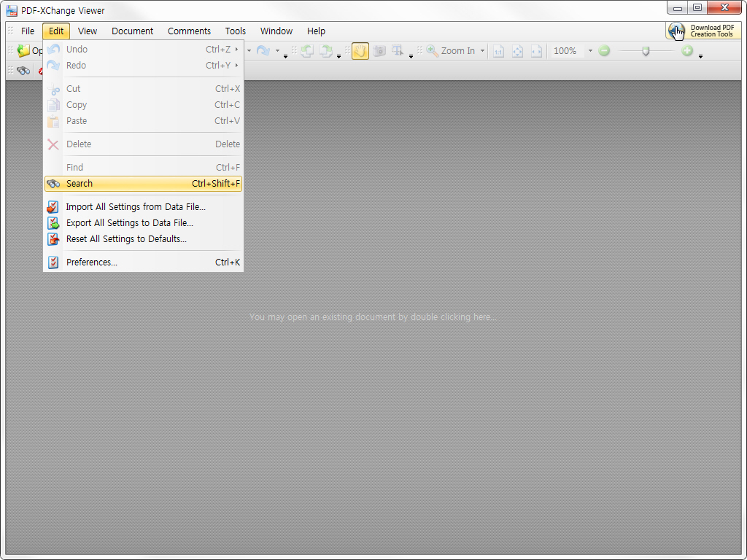Open toolbar options arrow after the redo button

coord(285,56)
